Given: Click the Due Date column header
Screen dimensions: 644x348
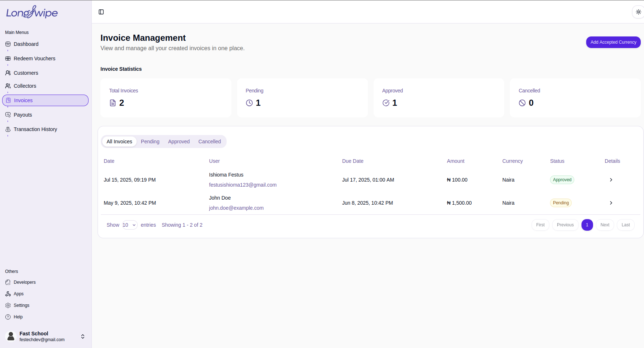Looking at the screenshot, I should 353,161.
